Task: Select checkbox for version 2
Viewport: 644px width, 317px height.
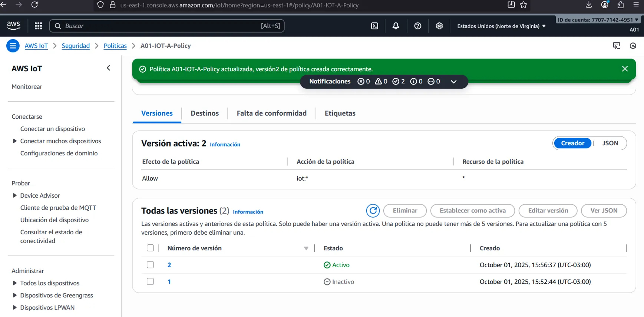Action: 150,265
